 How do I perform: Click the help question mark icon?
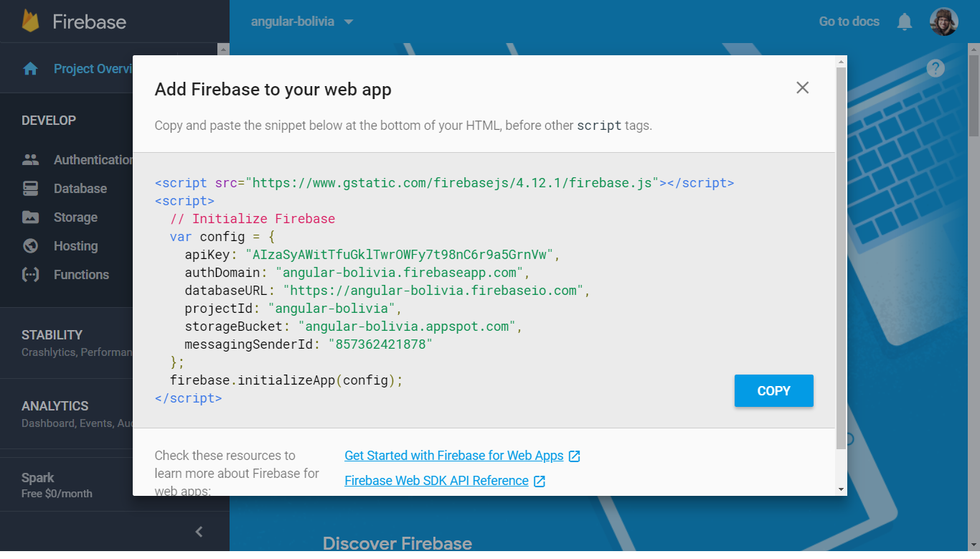tap(936, 68)
